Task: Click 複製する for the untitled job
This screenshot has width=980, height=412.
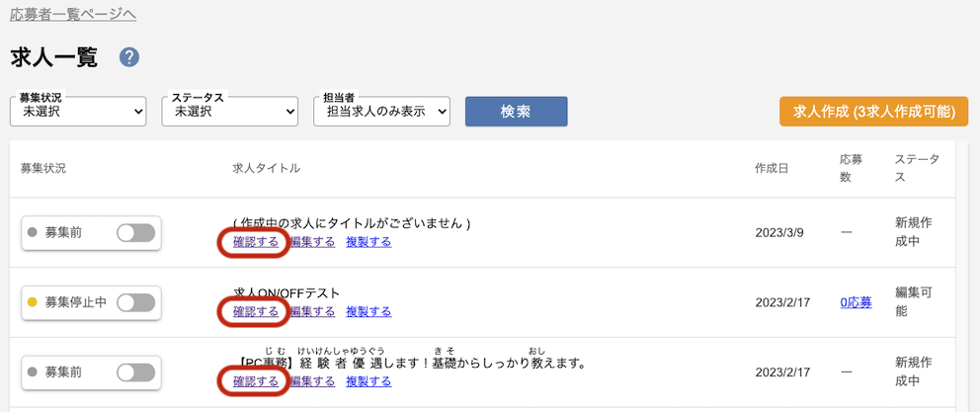Action: tap(368, 242)
